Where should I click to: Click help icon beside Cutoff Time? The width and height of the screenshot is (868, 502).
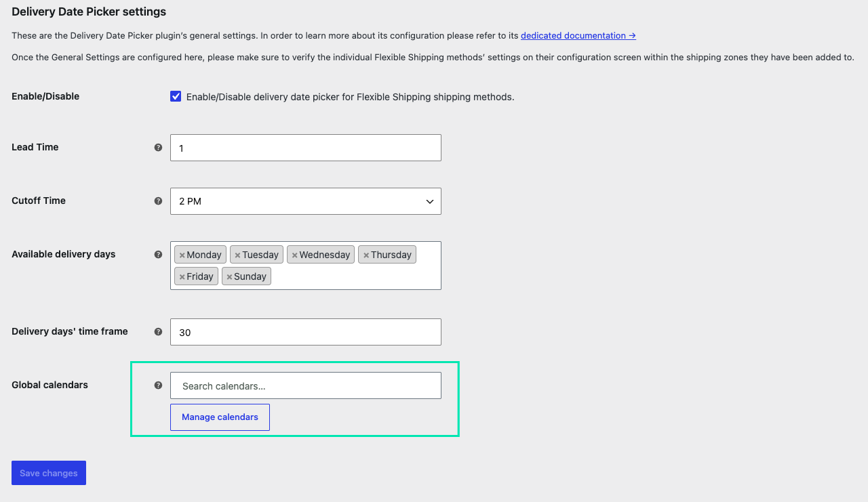point(158,201)
